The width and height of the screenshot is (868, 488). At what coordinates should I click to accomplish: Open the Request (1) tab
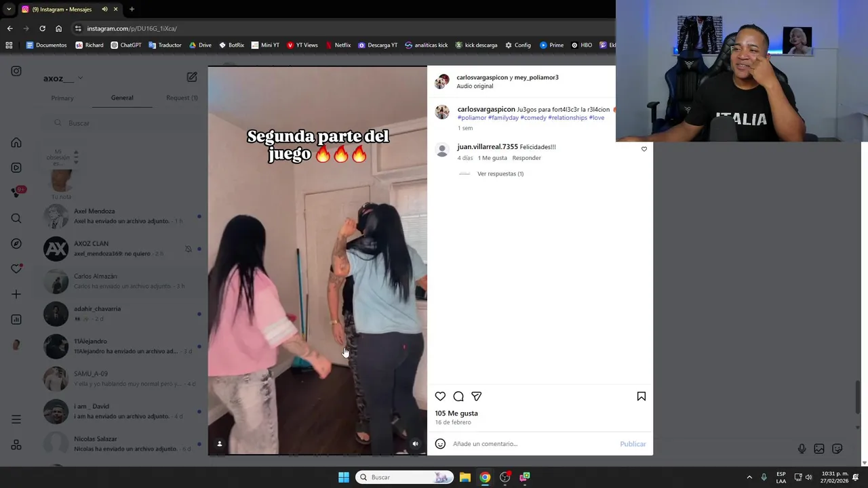coord(182,98)
